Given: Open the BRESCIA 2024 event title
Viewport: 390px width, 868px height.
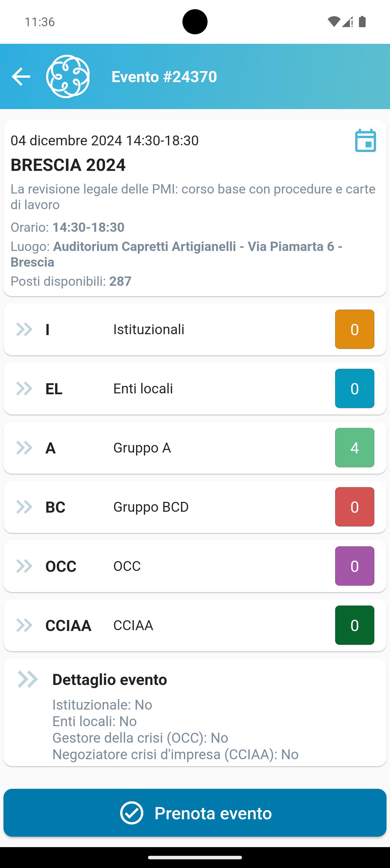Looking at the screenshot, I should click(x=68, y=165).
